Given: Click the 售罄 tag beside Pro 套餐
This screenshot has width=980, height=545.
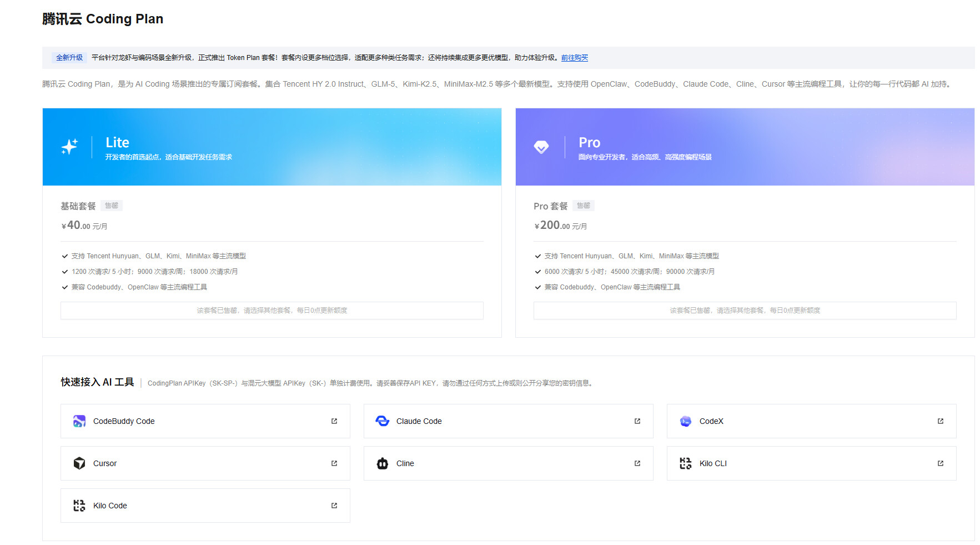Looking at the screenshot, I should coord(584,206).
